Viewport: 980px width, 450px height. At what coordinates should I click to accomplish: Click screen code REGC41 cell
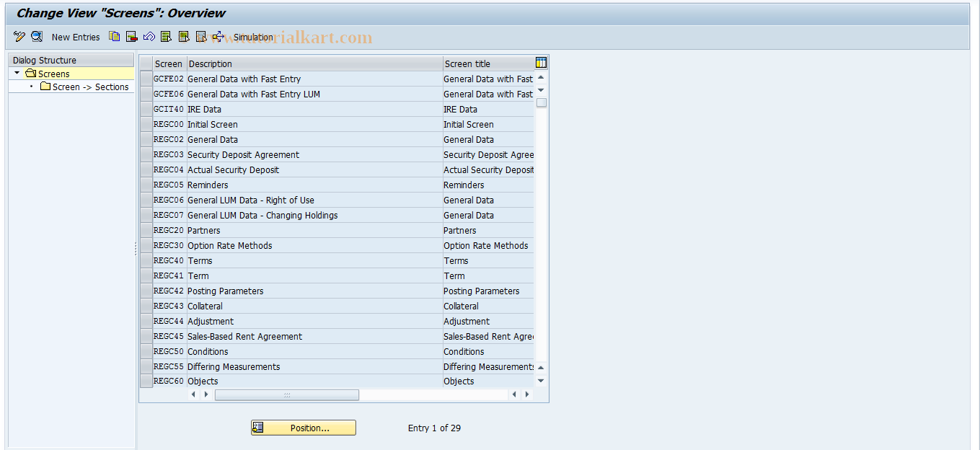pyautogui.click(x=169, y=276)
